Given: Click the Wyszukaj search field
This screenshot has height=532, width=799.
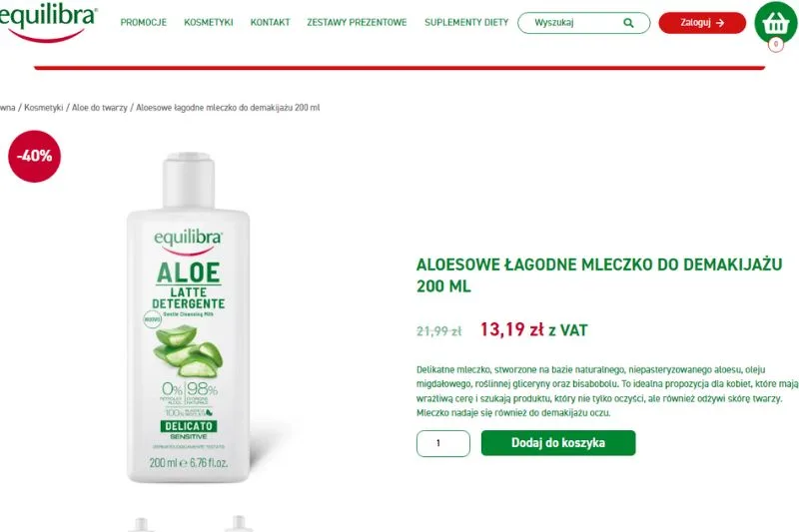Looking at the screenshot, I should (x=584, y=23).
